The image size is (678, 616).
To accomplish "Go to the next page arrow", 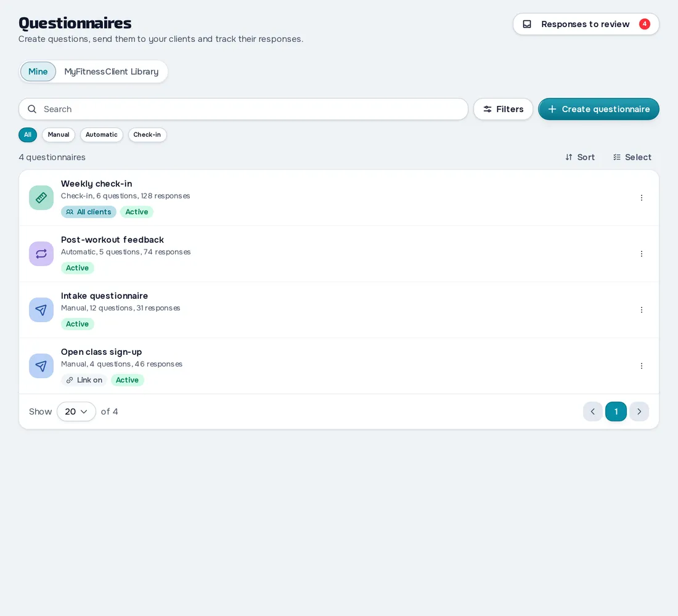I will click(639, 411).
